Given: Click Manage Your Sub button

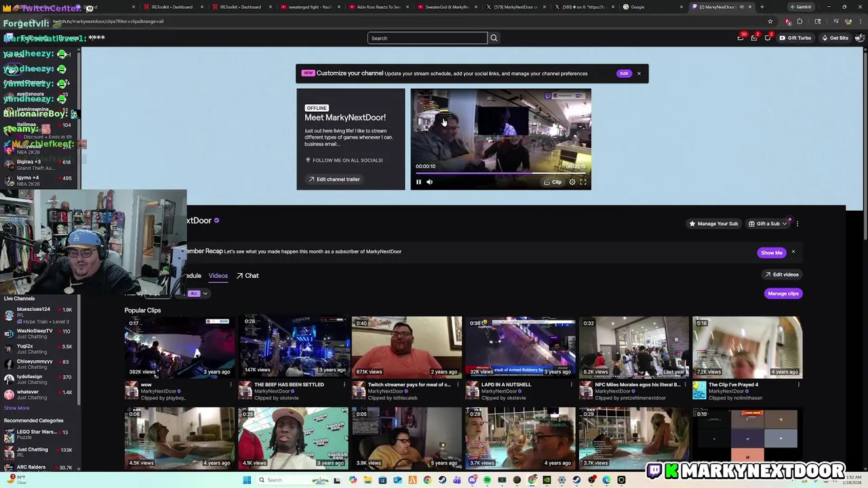Looking at the screenshot, I should [x=713, y=224].
